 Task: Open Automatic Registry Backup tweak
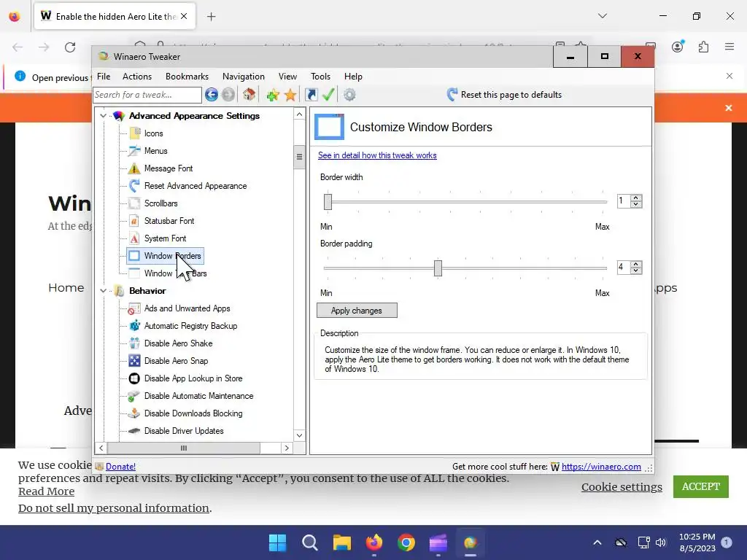190,326
